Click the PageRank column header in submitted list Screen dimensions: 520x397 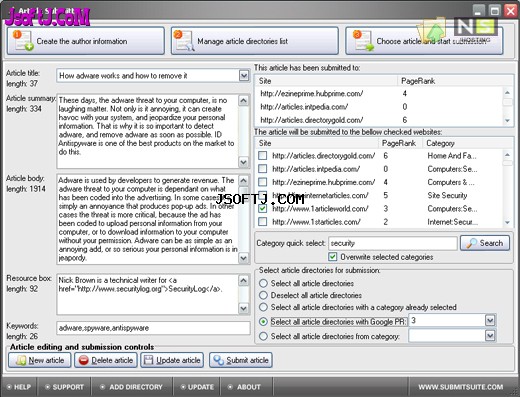455,81
